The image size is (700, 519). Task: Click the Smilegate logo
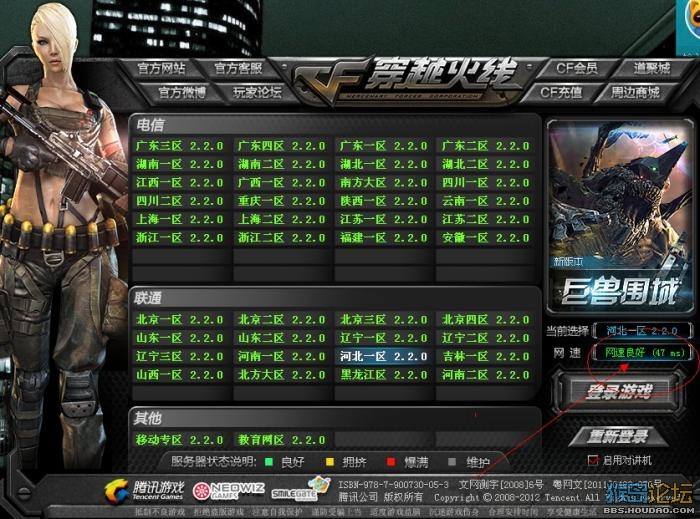click(x=300, y=490)
